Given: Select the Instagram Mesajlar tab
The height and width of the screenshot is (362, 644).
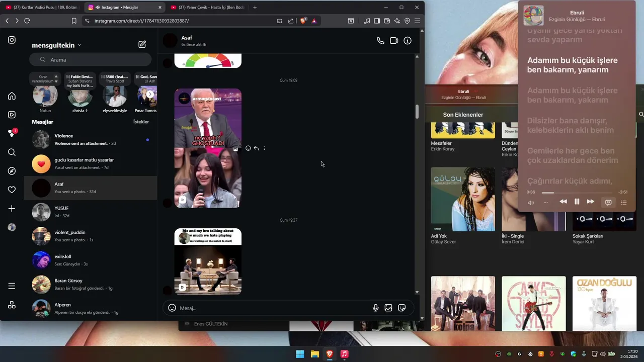Looking at the screenshot, I should coord(124,8).
